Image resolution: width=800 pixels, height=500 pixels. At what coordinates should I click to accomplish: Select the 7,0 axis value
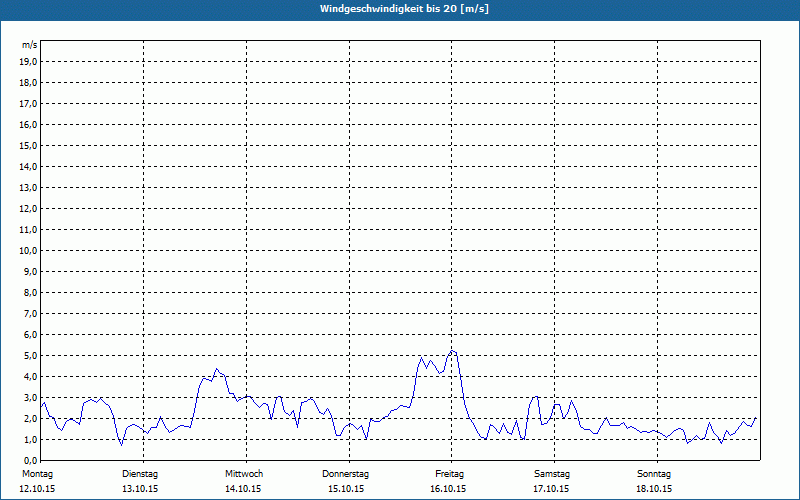click(31, 314)
